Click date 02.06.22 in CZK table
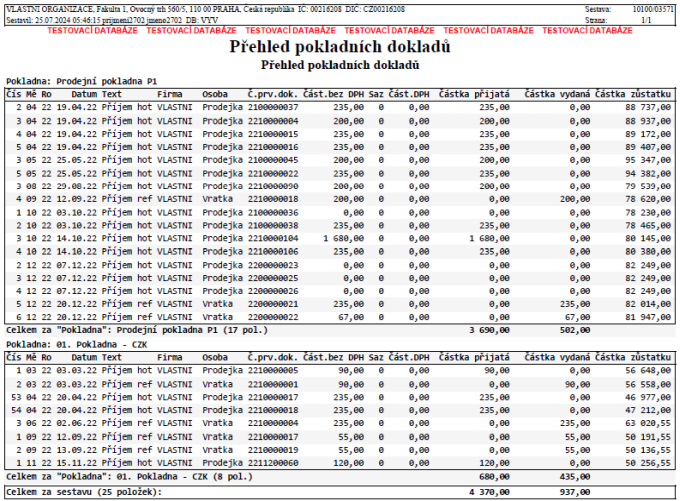The width and height of the screenshot is (680, 501). [x=77, y=423]
